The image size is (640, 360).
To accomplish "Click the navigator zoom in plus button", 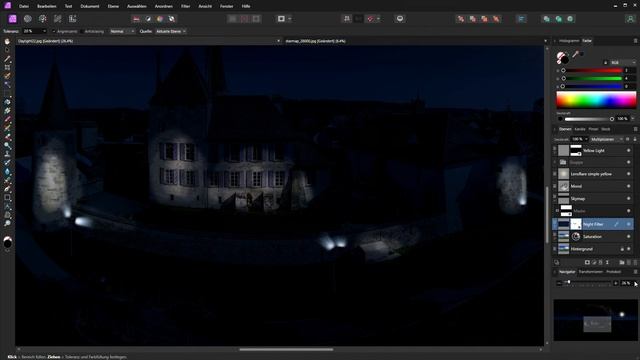I will pyautogui.click(x=616, y=283).
